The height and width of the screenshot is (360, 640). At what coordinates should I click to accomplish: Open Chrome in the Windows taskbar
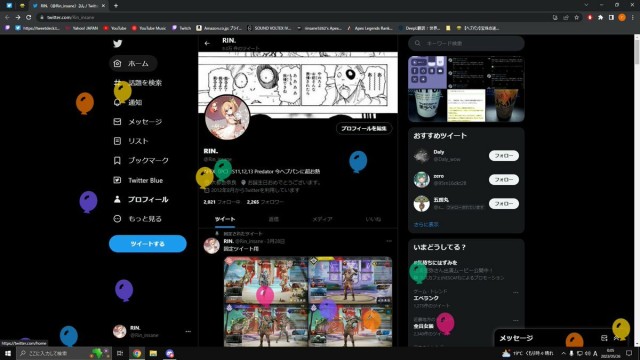(x=137, y=353)
